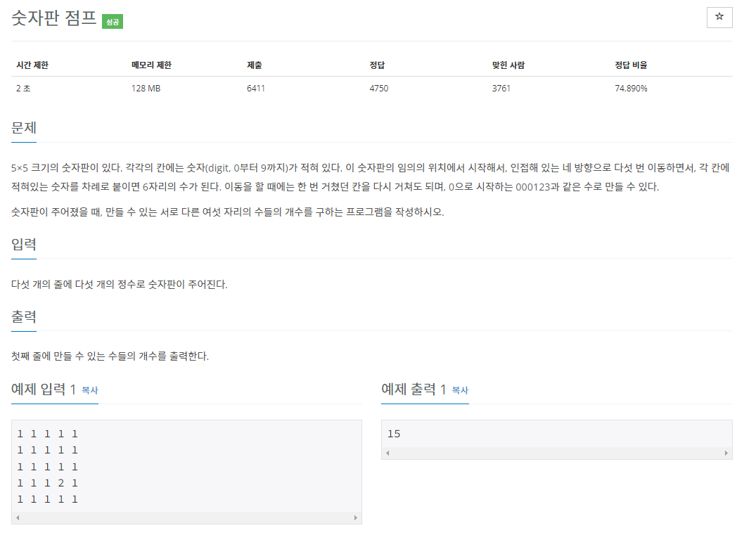Viewport: 756px width, 535px height.
Task: Click the green 성공 status badge
Action: (x=113, y=22)
